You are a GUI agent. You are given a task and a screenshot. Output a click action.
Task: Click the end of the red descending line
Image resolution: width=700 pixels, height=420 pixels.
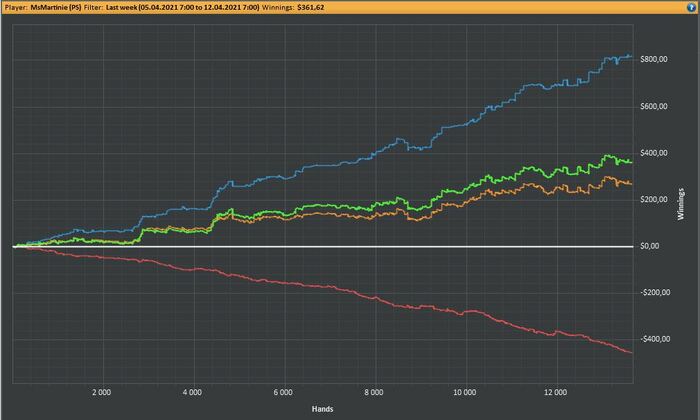pos(631,353)
